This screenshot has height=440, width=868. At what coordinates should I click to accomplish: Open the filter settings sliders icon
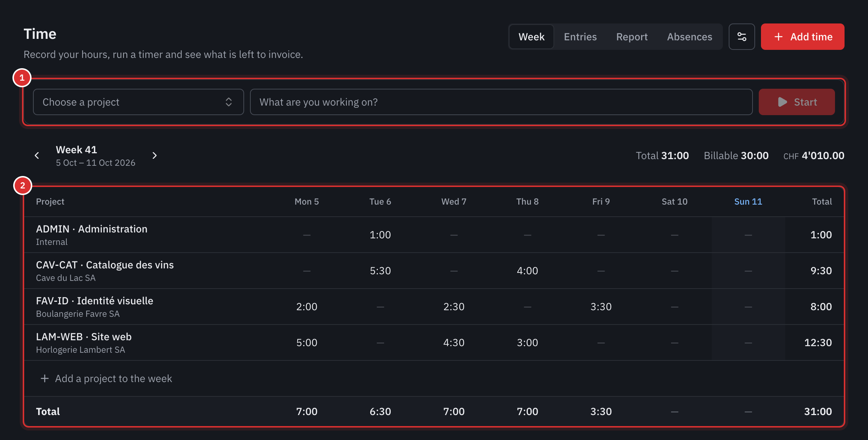742,37
